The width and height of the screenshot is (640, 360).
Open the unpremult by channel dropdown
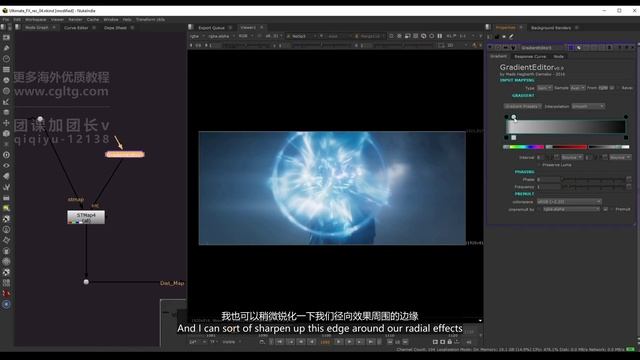[571, 209]
